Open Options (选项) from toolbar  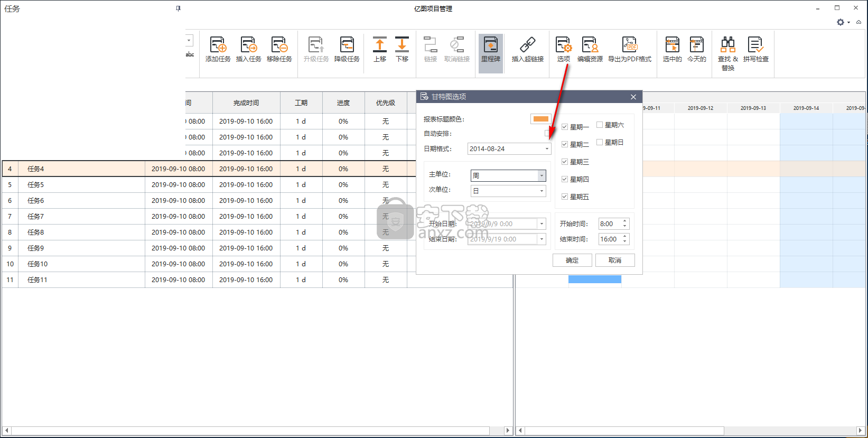pos(563,50)
